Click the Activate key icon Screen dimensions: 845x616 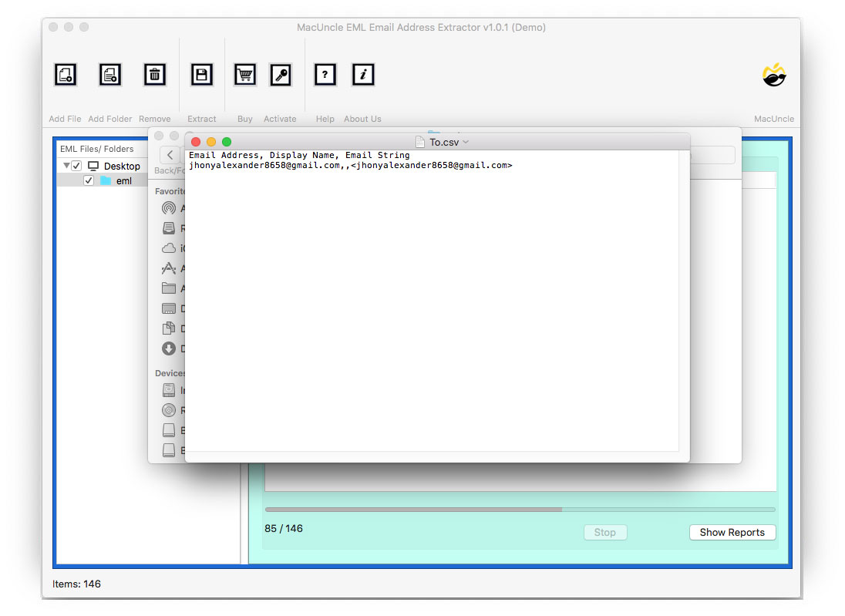pos(280,75)
